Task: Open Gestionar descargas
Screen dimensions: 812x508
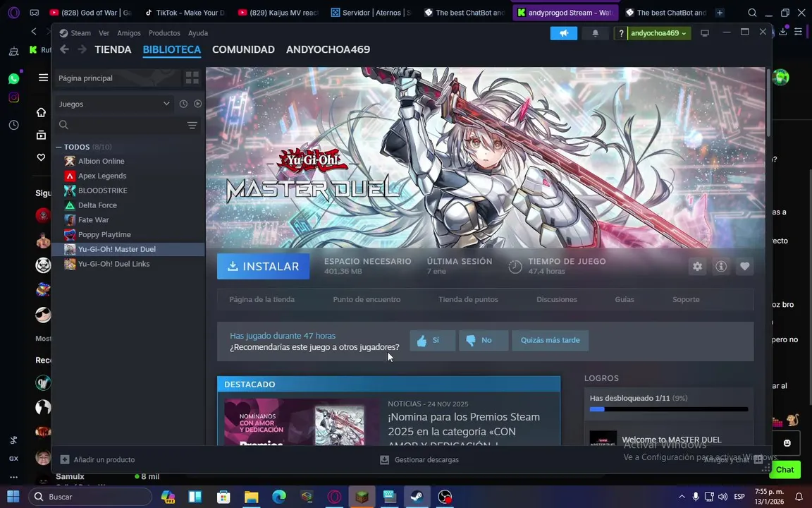Action: coord(419,460)
